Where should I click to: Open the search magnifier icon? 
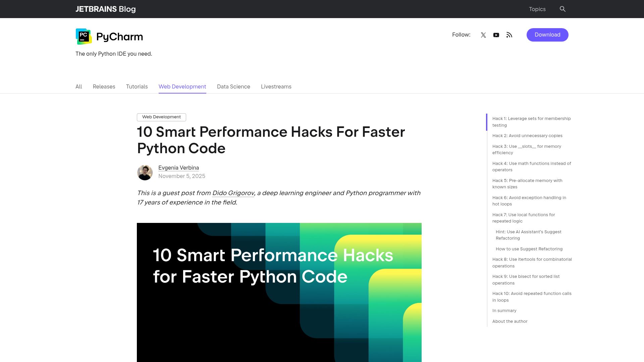coord(562,9)
